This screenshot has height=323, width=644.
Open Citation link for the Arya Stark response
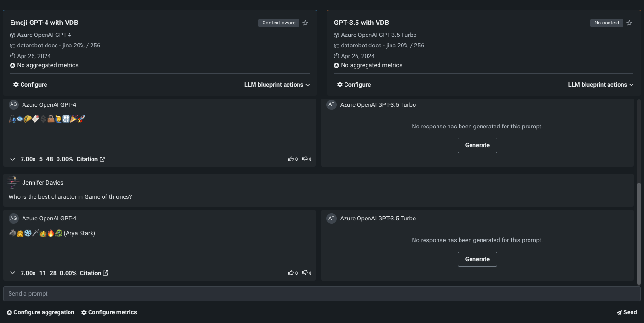click(x=94, y=273)
